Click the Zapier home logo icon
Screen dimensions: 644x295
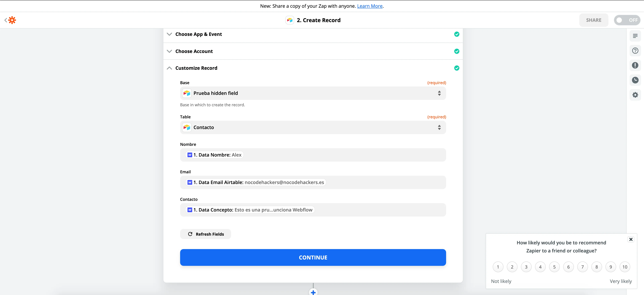pyautogui.click(x=12, y=20)
